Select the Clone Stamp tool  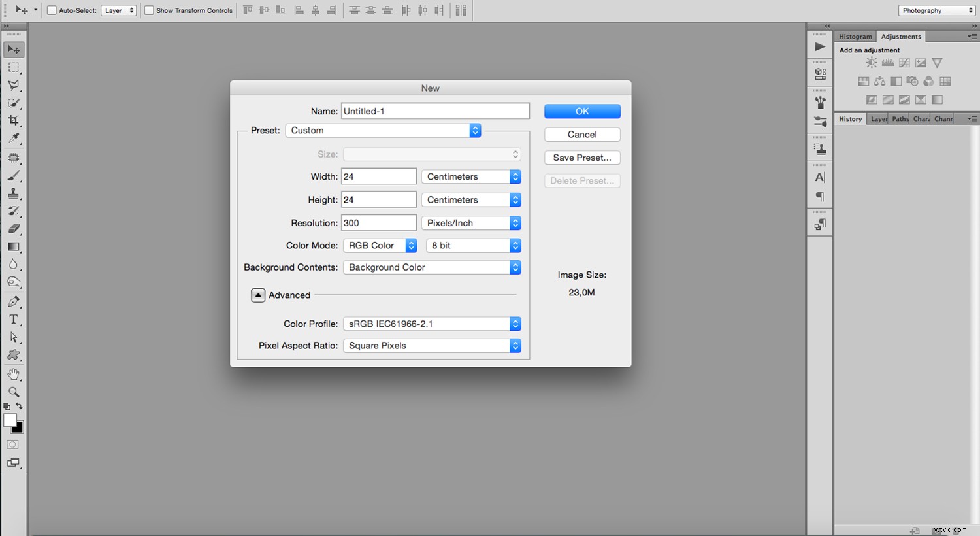pos(14,193)
